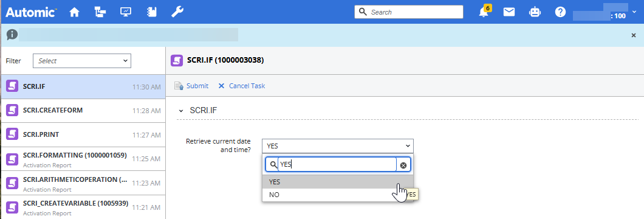Choose YES from the dropdown list

pos(338,182)
